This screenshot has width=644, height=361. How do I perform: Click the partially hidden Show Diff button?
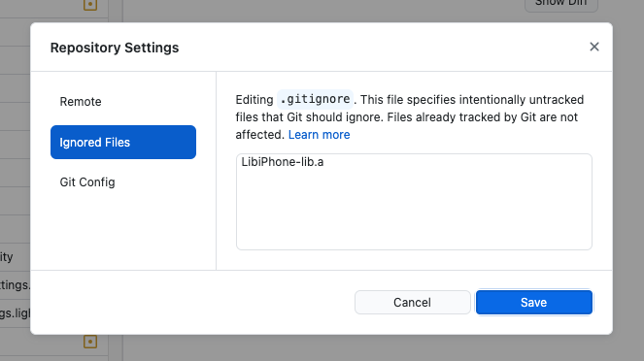point(561,5)
